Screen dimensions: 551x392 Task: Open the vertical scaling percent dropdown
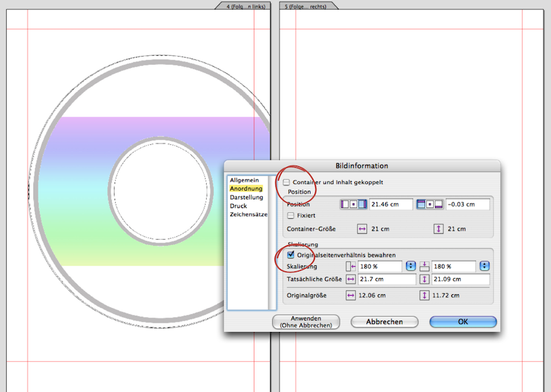(485, 267)
